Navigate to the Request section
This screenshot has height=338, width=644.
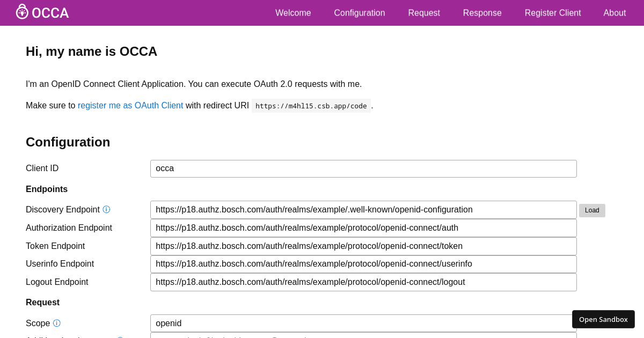pyautogui.click(x=424, y=12)
